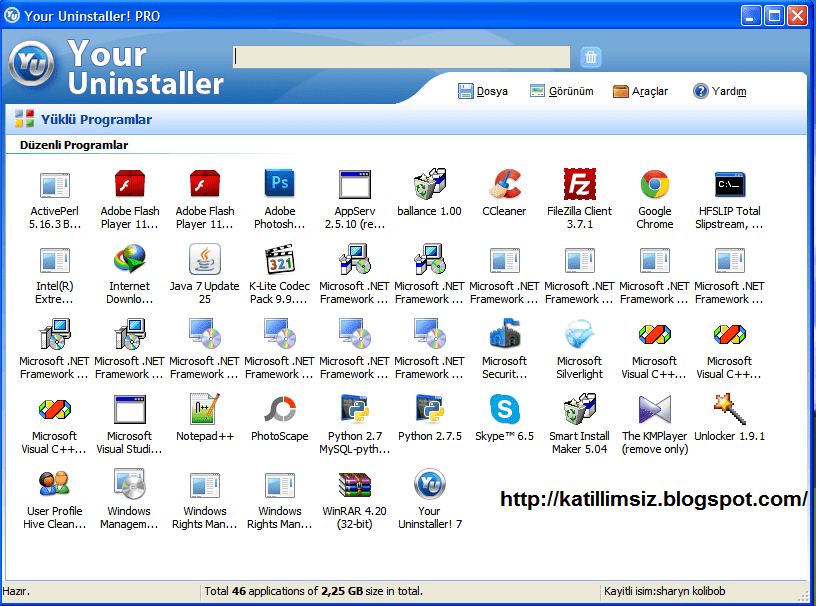The image size is (816, 606).
Task: Click the trash icon beside the search box
Action: [x=590, y=57]
